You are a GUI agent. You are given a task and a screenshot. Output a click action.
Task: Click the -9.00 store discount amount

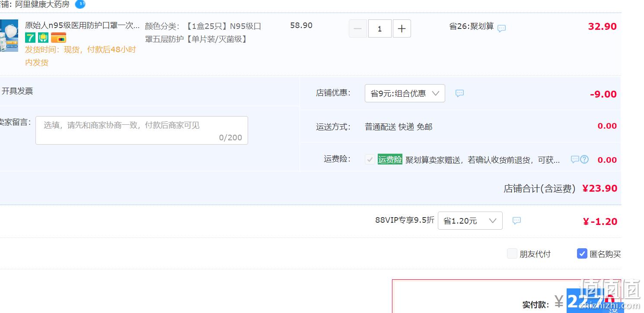pos(603,94)
